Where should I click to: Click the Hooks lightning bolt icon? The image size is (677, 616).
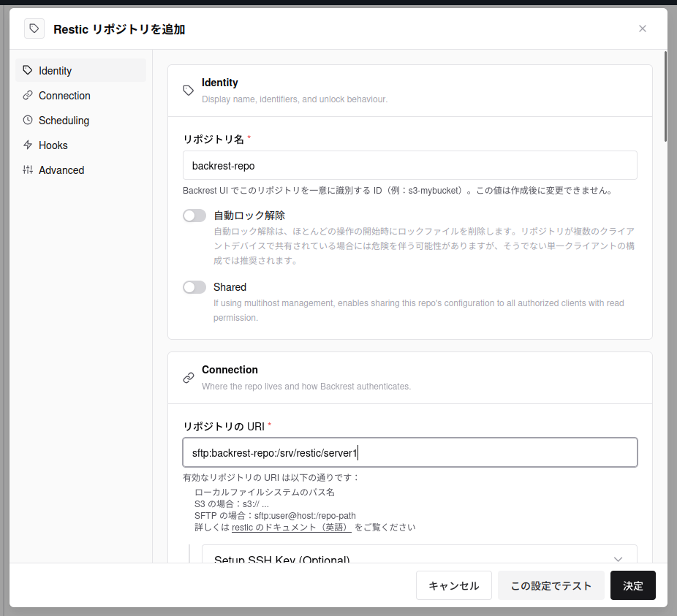click(x=28, y=145)
